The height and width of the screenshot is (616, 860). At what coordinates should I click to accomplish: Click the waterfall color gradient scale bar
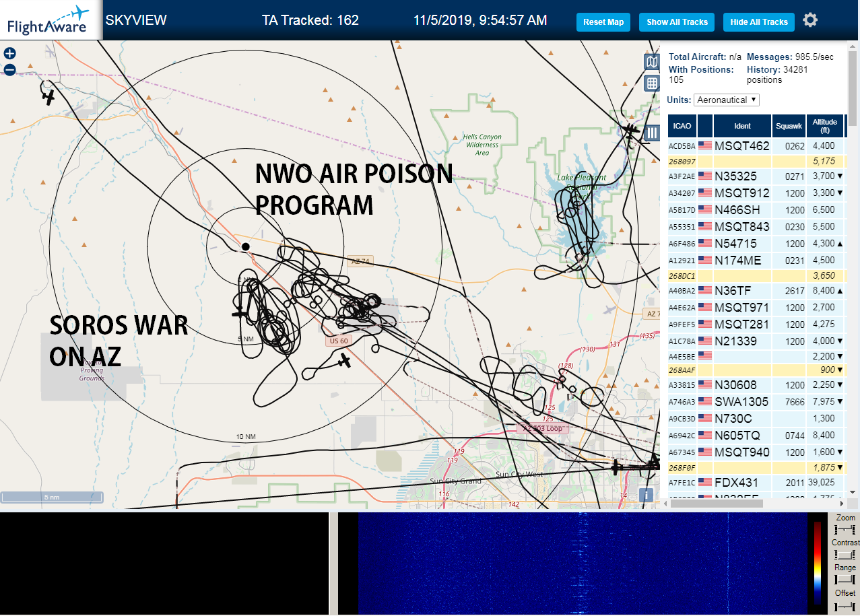tap(818, 562)
